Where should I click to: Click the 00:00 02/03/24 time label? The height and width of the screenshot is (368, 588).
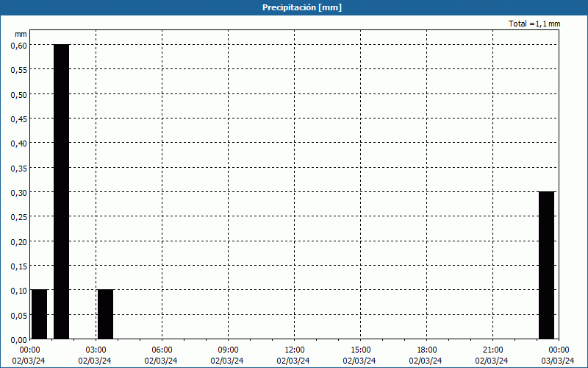[29, 355]
